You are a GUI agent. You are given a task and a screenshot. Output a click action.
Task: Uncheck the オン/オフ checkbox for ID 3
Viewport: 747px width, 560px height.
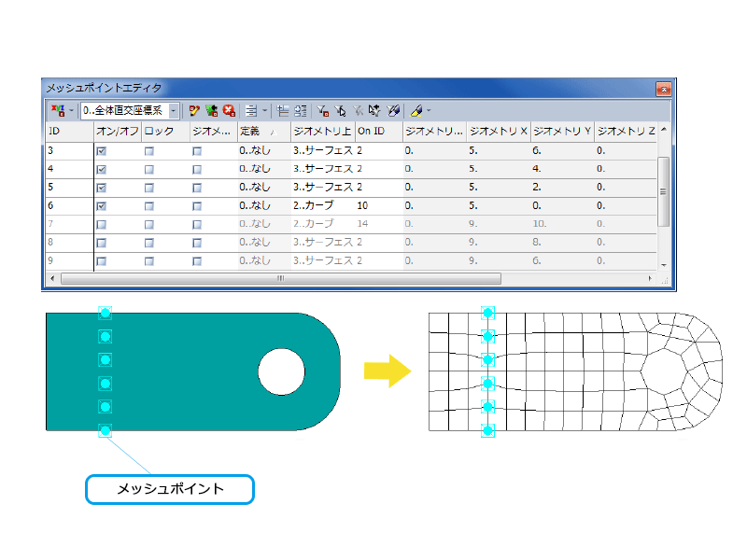(x=101, y=151)
